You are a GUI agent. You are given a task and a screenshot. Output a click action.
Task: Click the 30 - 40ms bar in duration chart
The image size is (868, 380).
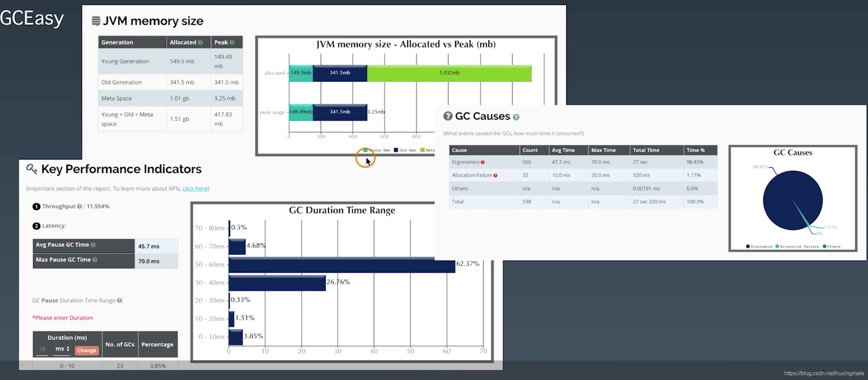tap(277, 283)
